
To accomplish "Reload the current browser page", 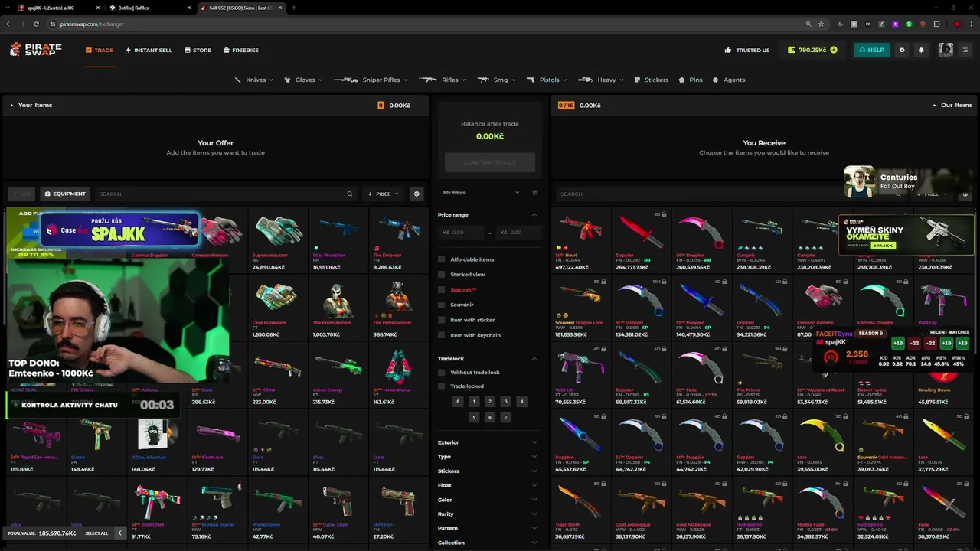I will tap(34, 24).
